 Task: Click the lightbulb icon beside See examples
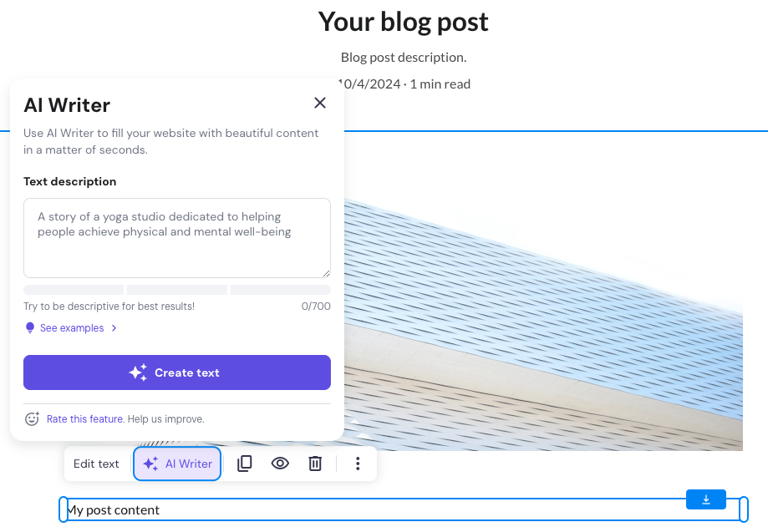click(30, 327)
